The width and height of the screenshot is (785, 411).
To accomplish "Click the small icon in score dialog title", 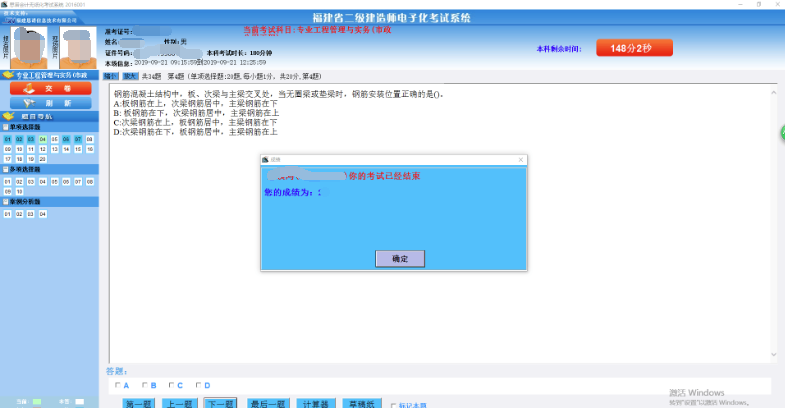I will click(x=265, y=160).
